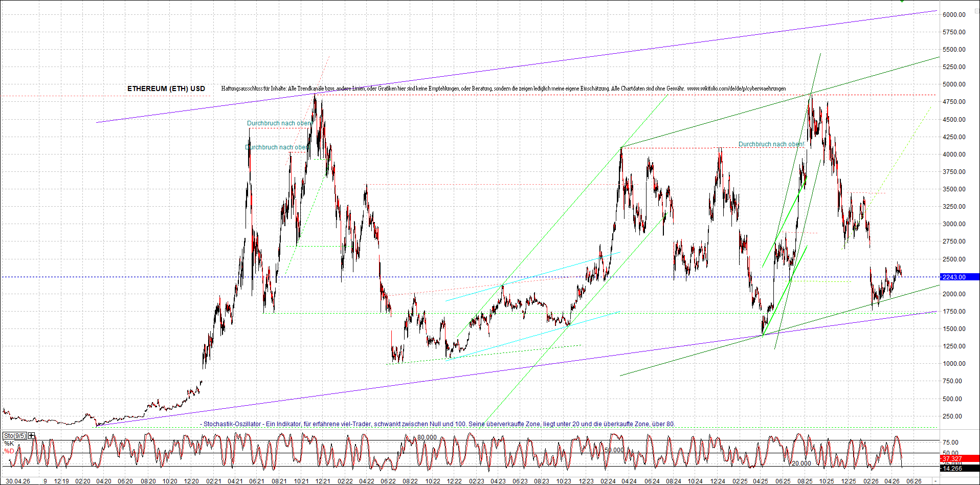The width and height of the screenshot is (980, 485).
Task: Select the rightmost 'Durchbruch nach oben!' annotation
Action: point(771,144)
